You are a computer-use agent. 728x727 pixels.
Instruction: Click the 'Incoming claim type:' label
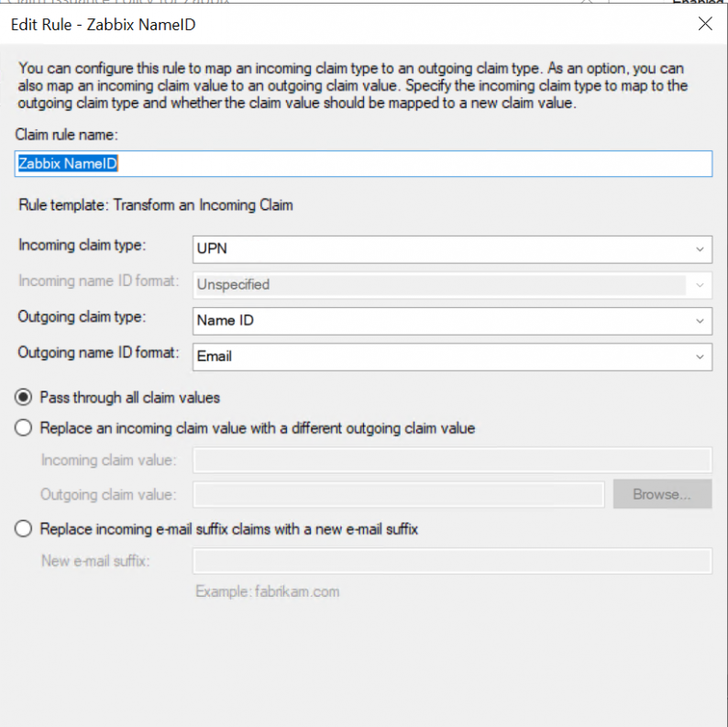(x=83, y=245)
